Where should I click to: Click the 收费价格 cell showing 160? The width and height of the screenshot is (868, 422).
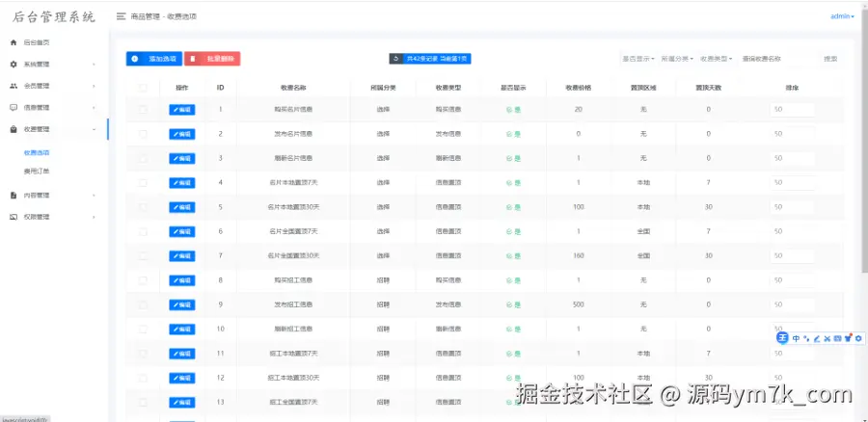click(578, 255)
